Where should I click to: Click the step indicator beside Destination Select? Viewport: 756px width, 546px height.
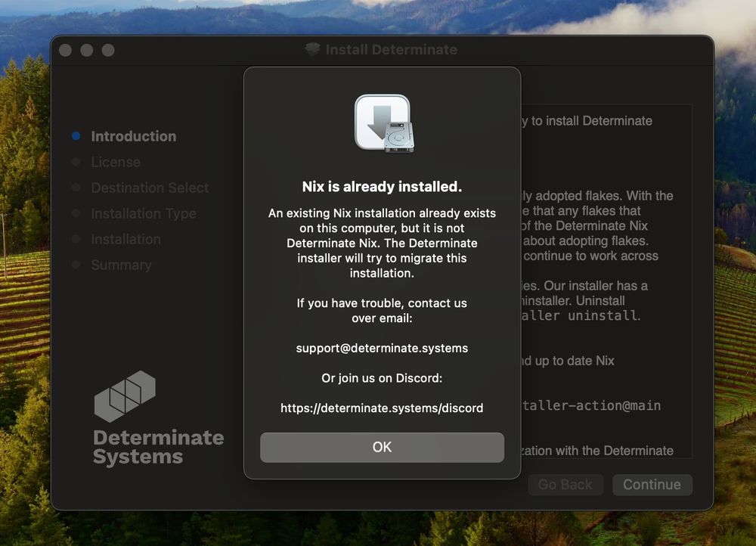pos(76,188)
